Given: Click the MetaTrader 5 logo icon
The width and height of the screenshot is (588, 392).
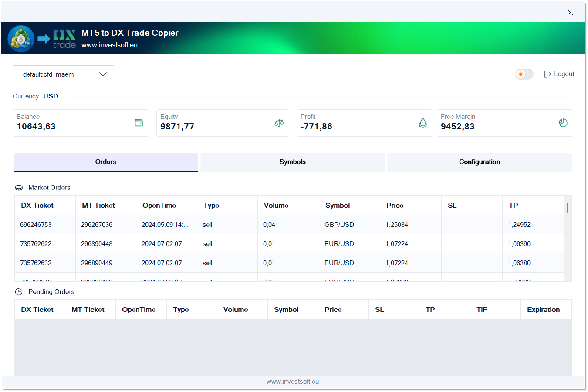Looking at the screenshot, I should 21,39.
